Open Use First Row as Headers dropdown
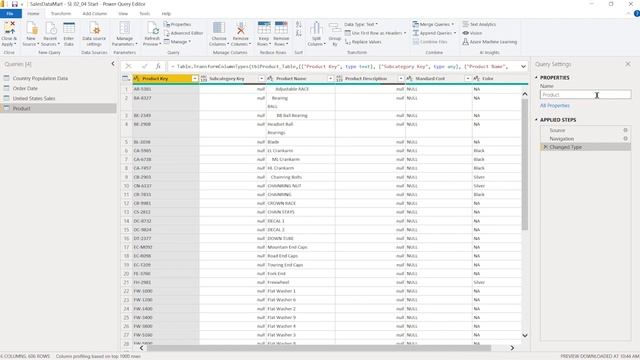640x360 pixels. click(376, 33)
